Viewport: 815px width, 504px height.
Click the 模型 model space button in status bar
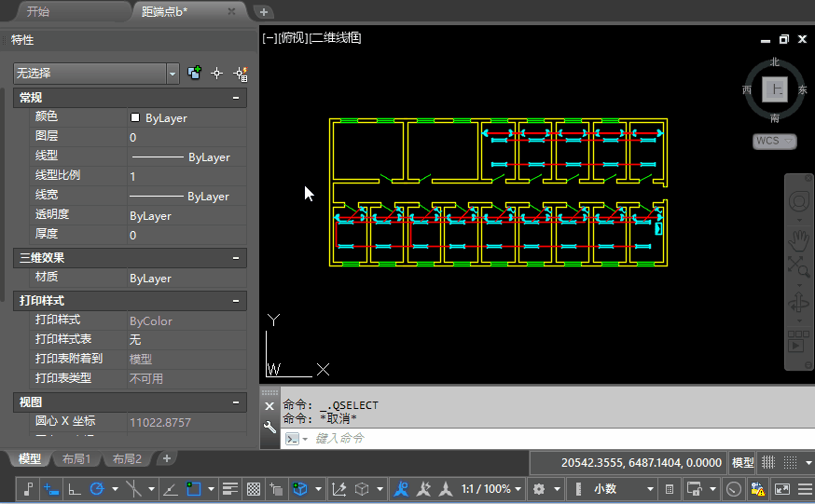[x=742, y=462]
